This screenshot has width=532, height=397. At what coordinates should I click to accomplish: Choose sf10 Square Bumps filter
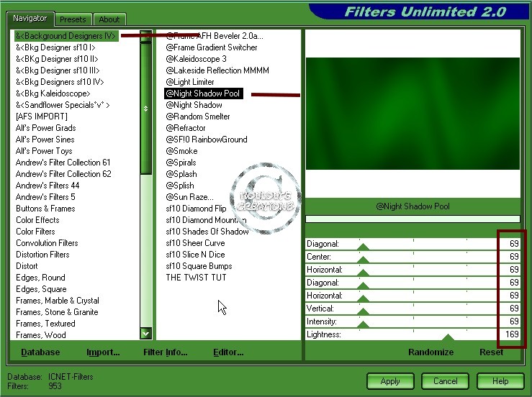click(x=199, y=267)
